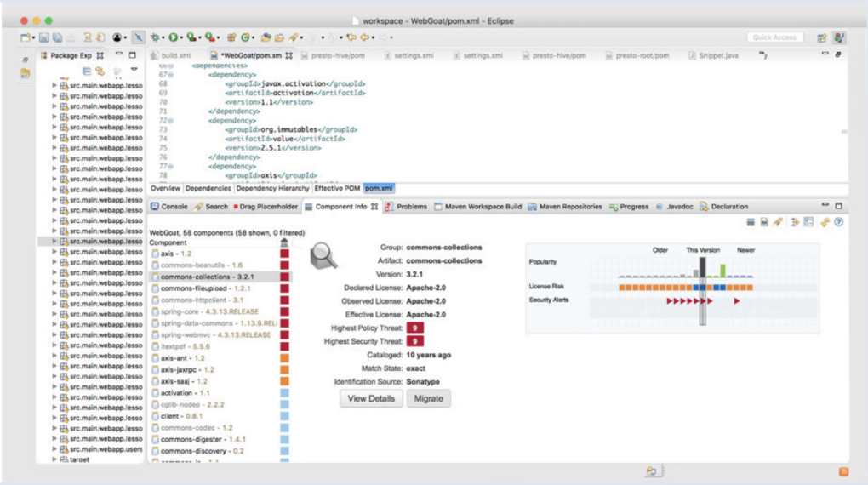The image size is (868, 485).
Task: Click the help question mark icon
Action: tap(839, 222)
